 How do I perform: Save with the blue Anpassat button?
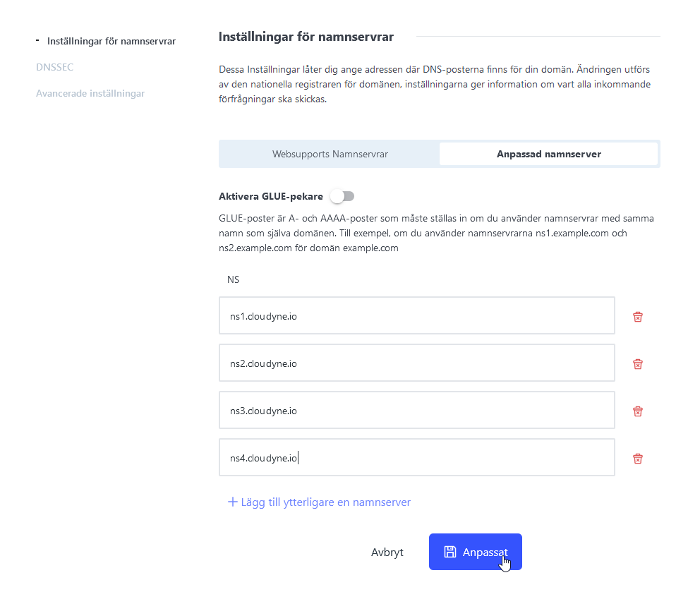coord(475,552)
